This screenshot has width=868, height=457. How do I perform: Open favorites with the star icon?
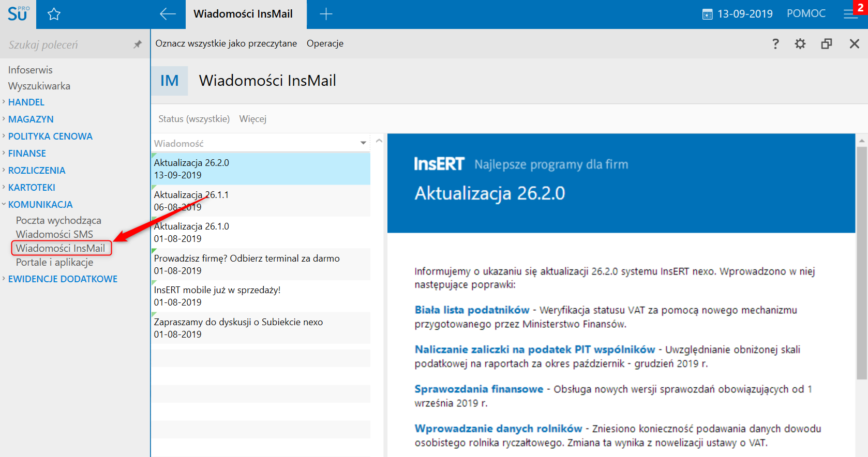pos(54,14)
